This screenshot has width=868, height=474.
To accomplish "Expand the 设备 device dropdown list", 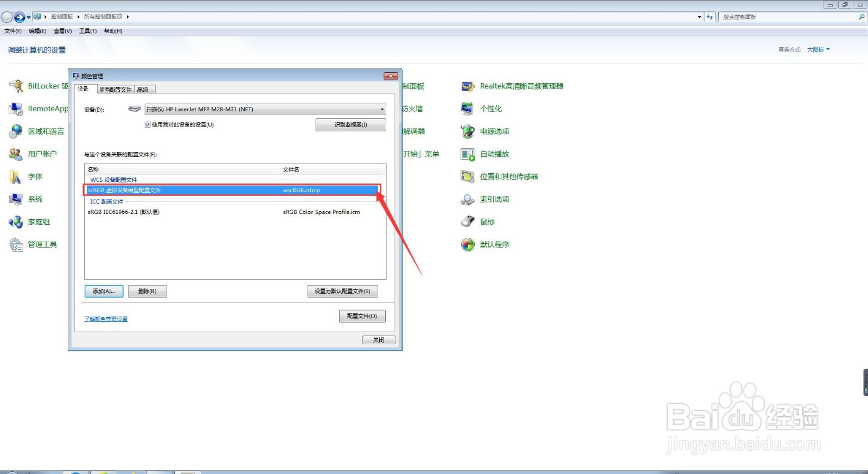I will 382,109.
